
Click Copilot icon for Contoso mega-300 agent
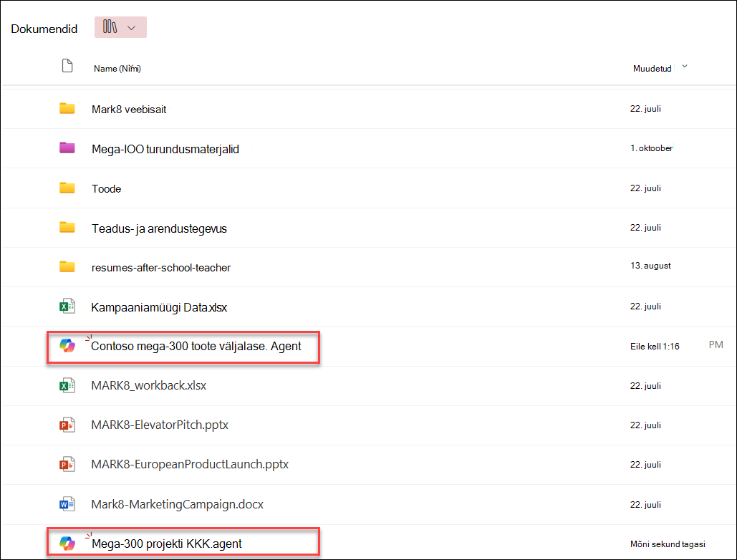coord(67,346)
